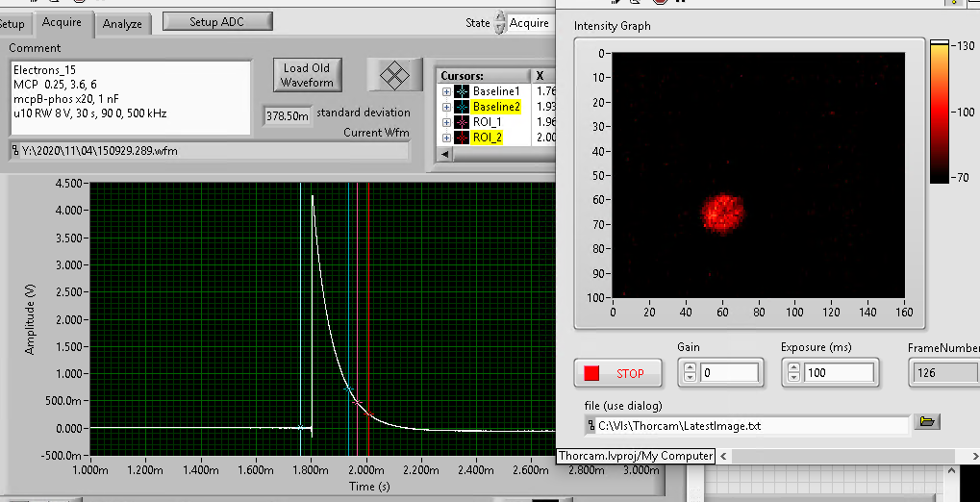Click path type icon beside LatestImage.txt
This screenshot has width=980, height=502.
[591, 424]
